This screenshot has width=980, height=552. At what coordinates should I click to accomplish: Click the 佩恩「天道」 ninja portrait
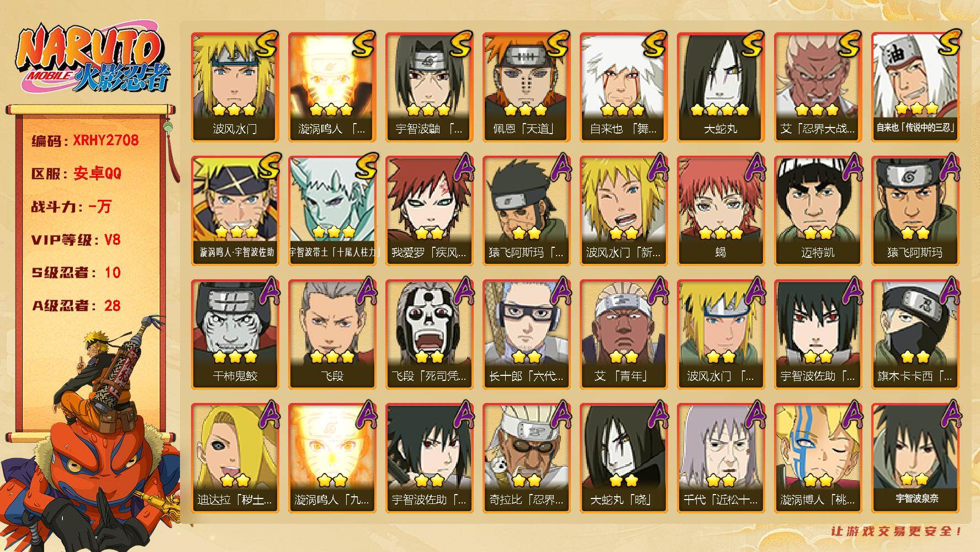point(527,87)
